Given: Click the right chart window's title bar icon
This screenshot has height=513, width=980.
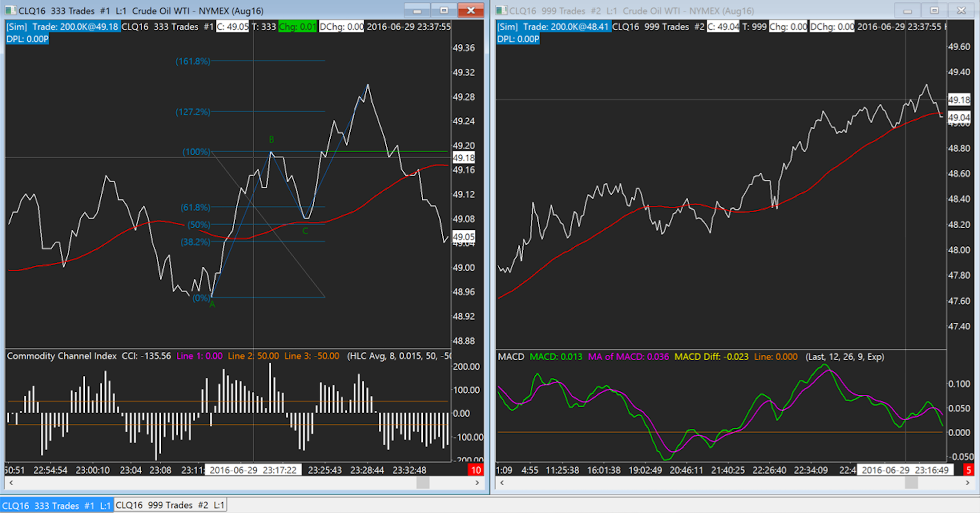Looking at the screenshot, I should coord(501,10).
